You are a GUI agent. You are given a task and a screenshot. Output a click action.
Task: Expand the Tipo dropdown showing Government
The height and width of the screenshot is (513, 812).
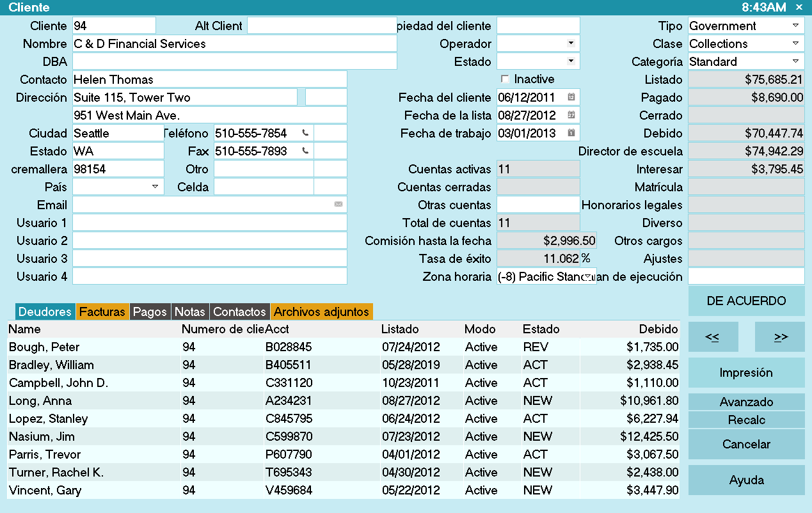coord(795,26)
